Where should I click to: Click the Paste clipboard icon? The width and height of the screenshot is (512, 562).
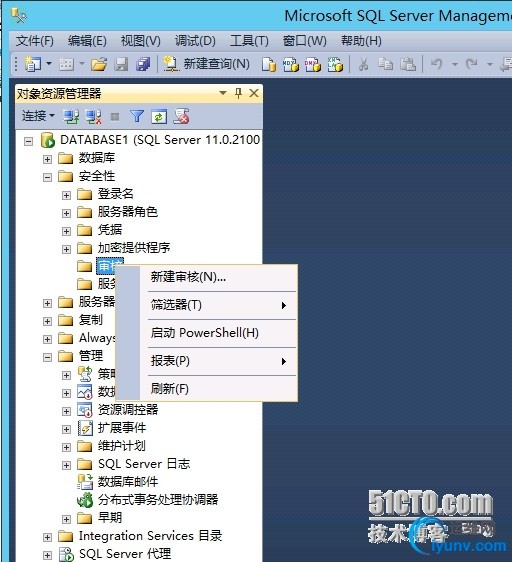[x=408, y=65]
